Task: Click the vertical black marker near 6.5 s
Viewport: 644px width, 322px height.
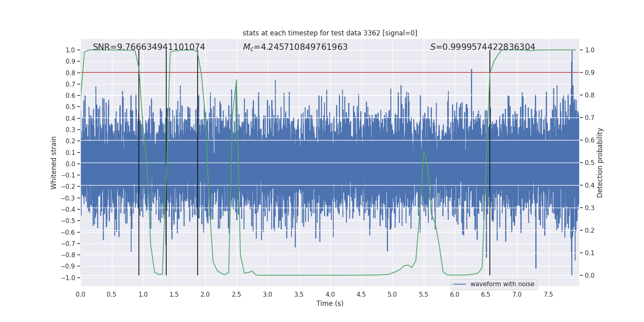Action: click(490, 163)
